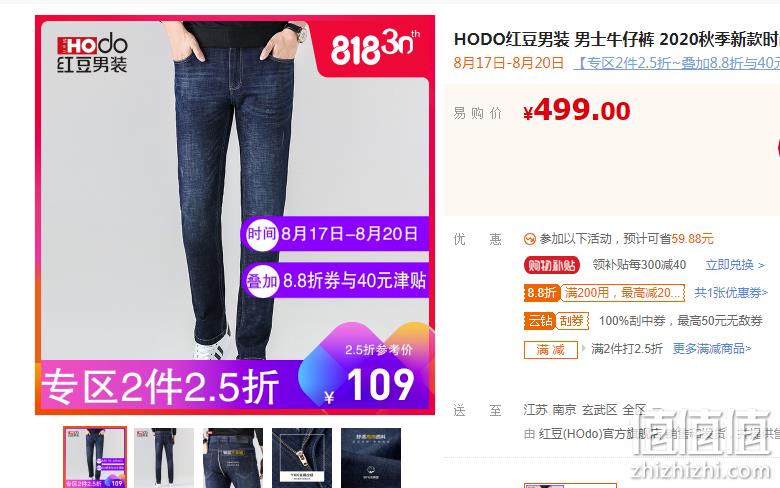Select the zipper close-up thumbnail

coord(302,457)
